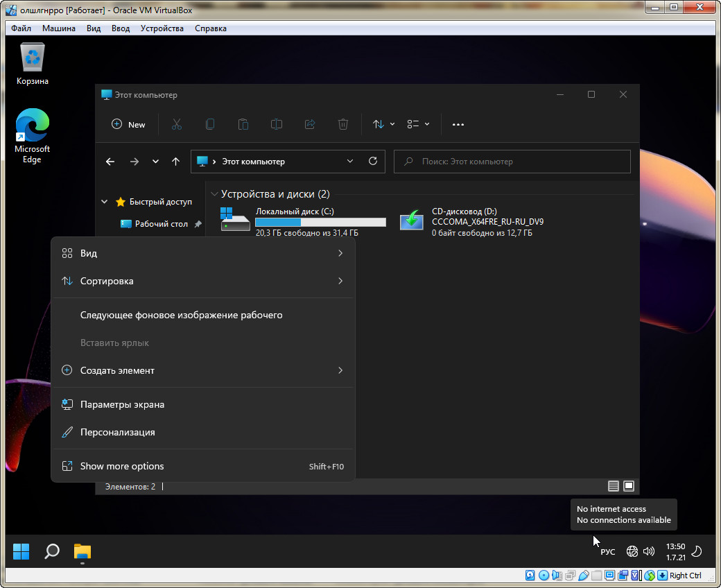Viewport: 721px width, 588px height.
Task: Open the Машина menu in VirtualBox
Action: (x=59, y=28)
